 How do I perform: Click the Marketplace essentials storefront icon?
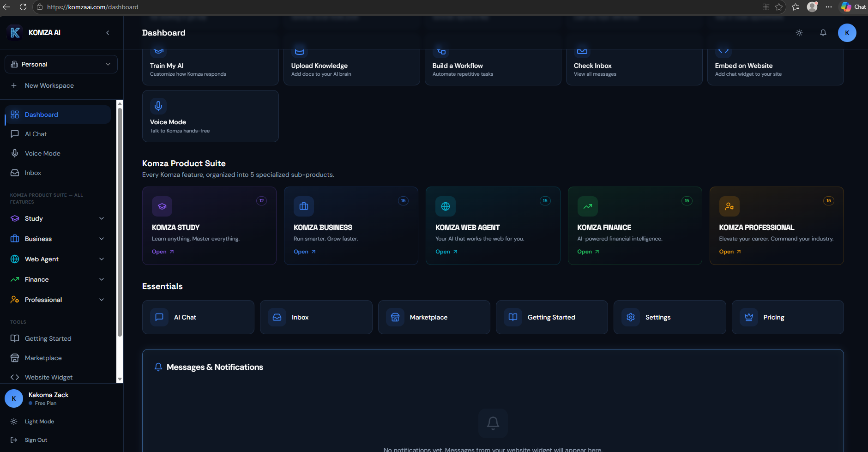(x=395, y=317)
